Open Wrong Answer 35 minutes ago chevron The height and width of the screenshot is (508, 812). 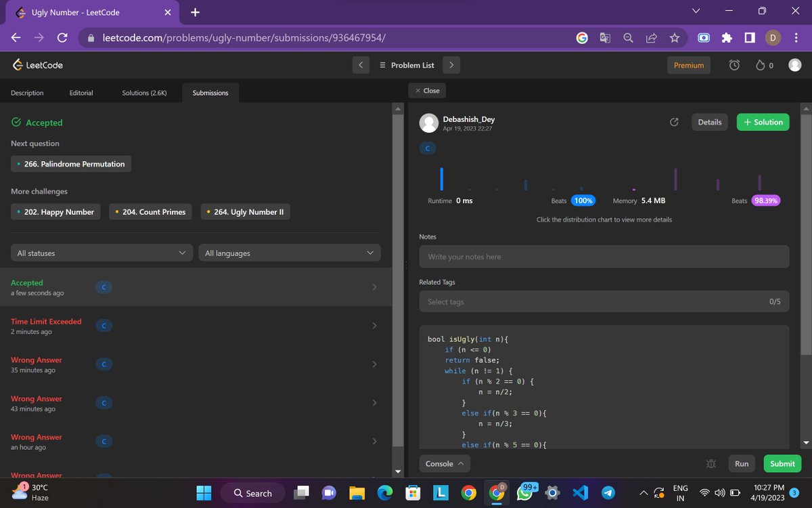point(375,364)
